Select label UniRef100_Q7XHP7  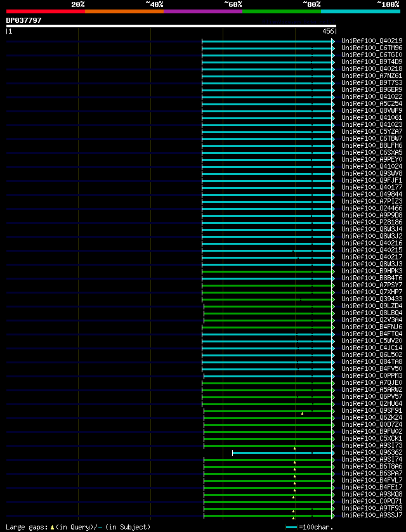pyautogui.click(x=372, y=292)
